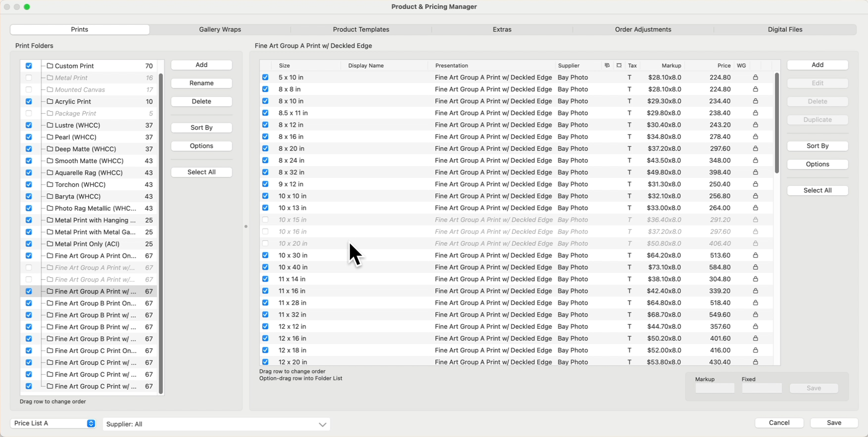Click the lock icon for 5 x 10 in

click(755, 78)
